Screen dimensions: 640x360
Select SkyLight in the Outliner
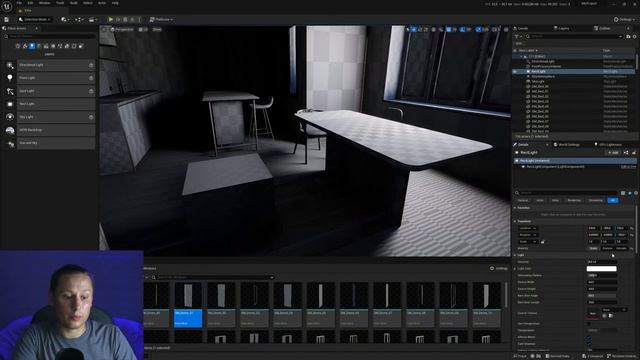[538, 81]
